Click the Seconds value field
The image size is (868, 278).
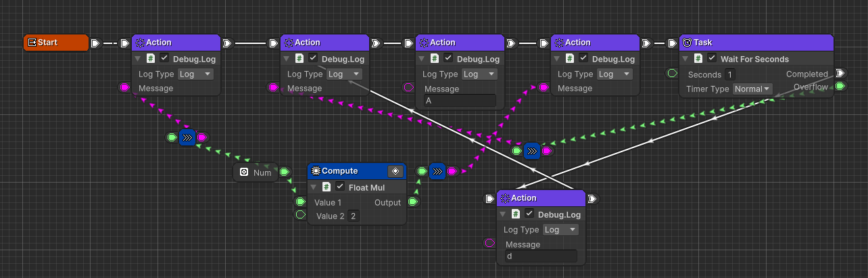[730, 74]
